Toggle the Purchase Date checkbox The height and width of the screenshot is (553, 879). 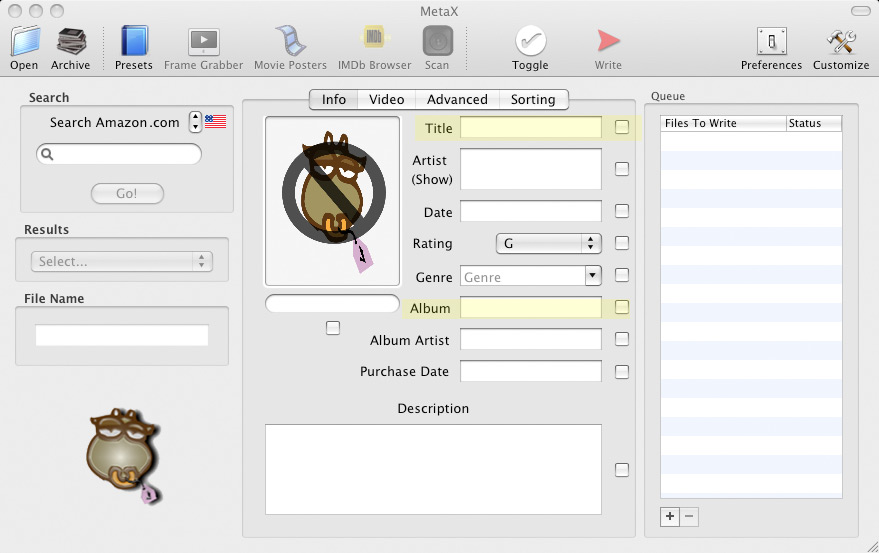click(622, 372)
